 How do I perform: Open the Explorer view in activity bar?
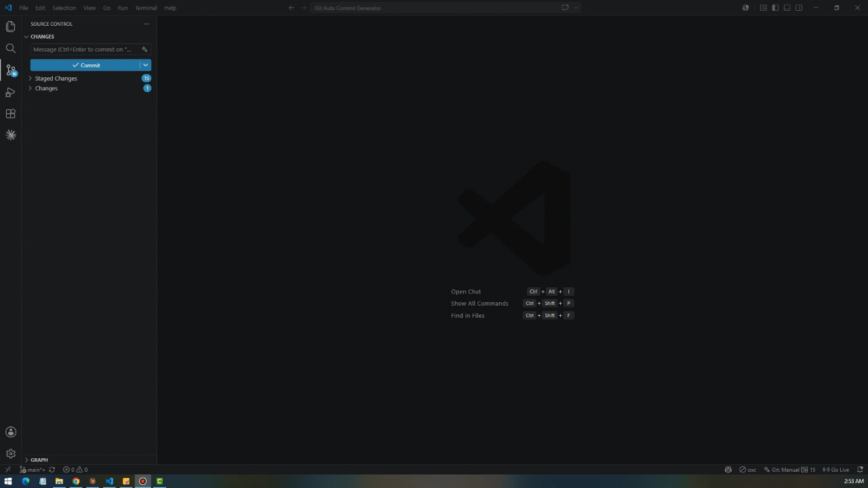tap(10, 26)
